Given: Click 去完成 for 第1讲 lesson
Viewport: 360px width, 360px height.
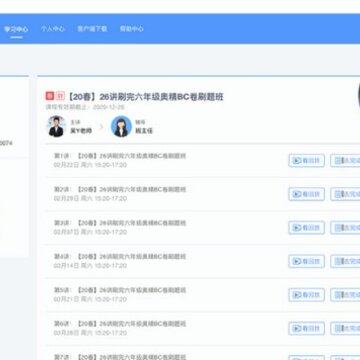Looking at the screenshot, I should tap(345, 161).
